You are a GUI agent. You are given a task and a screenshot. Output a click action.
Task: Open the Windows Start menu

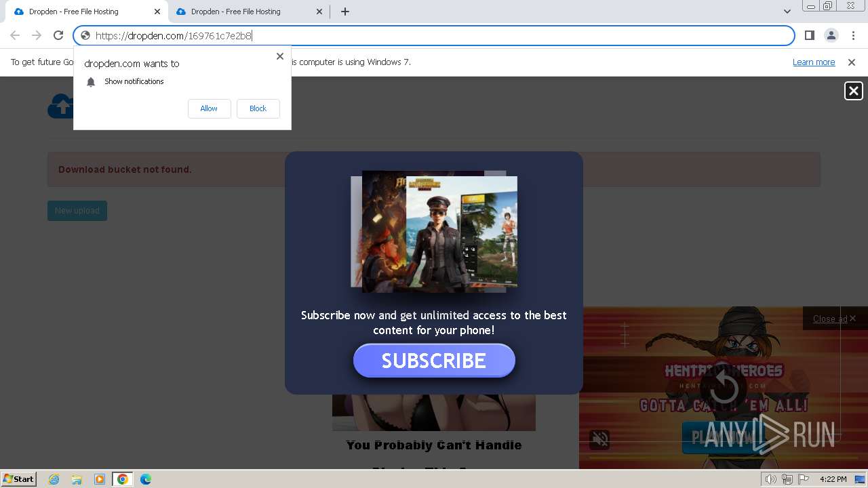(18, 479)
